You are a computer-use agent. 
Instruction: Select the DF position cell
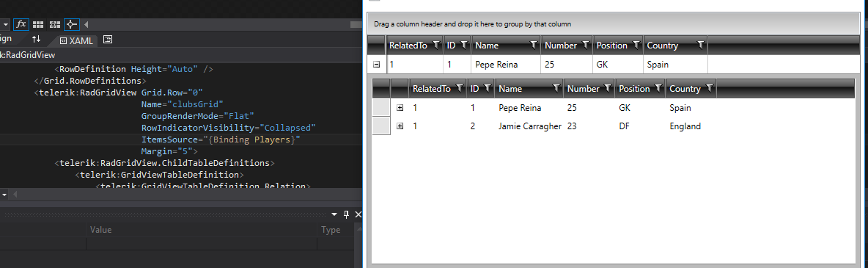coord(624,126)
